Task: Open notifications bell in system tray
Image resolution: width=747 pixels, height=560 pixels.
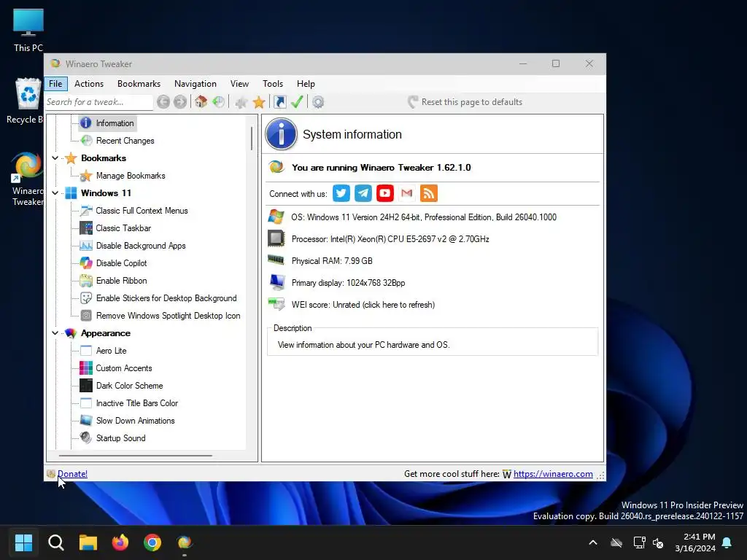Action: pos(727,542)
